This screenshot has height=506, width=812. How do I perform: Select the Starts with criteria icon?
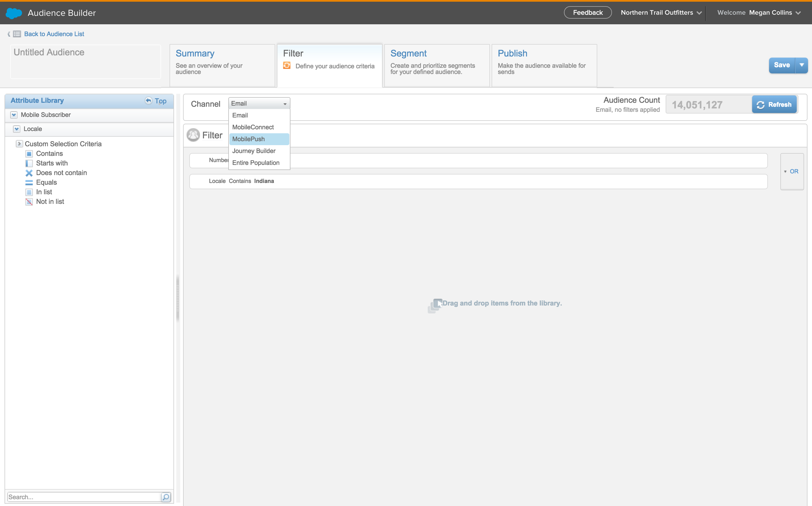coord(29,163)
